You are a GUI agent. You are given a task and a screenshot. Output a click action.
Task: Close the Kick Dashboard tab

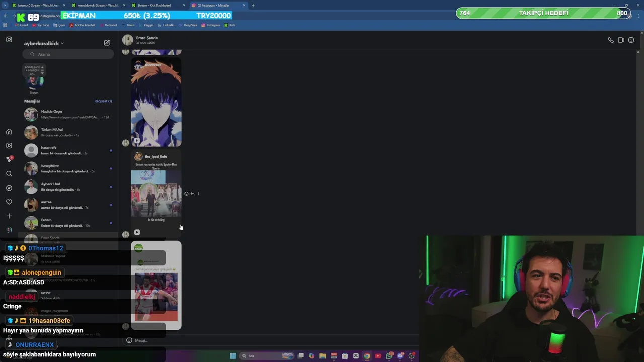[x=184, y=5]
